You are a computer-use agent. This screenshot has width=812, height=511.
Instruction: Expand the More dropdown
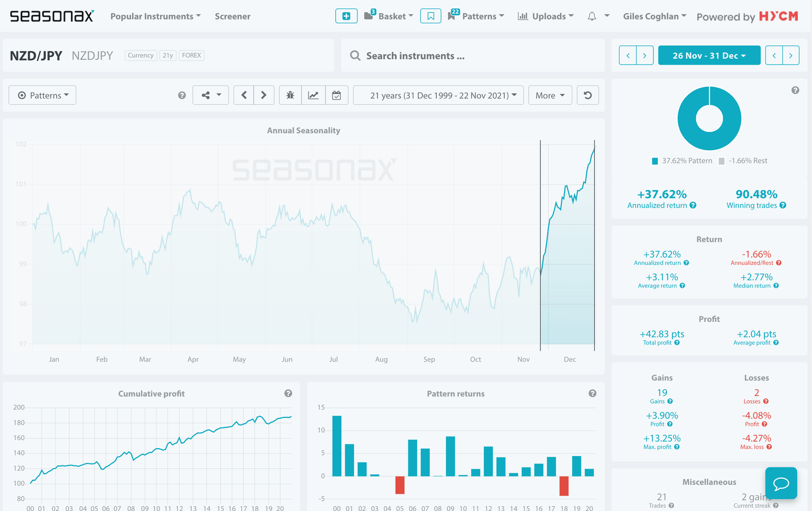tap(550, 95)
